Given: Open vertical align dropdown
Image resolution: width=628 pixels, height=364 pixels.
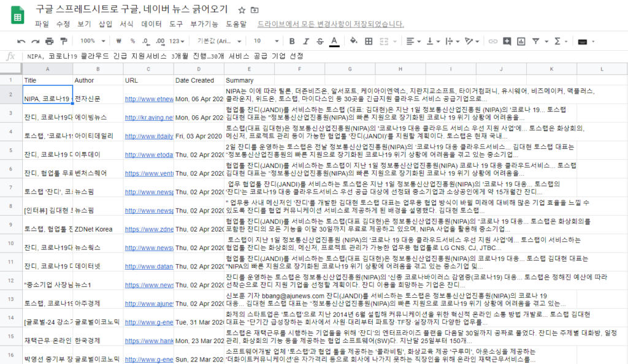Looking at the screenshot, I should (433, 41).
